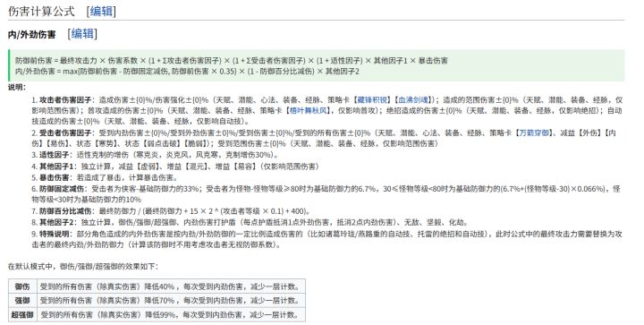Open the 梧叶舞秋风 strategy card link
The width and height of the screenshot is (644, 325).
point(309,110)
